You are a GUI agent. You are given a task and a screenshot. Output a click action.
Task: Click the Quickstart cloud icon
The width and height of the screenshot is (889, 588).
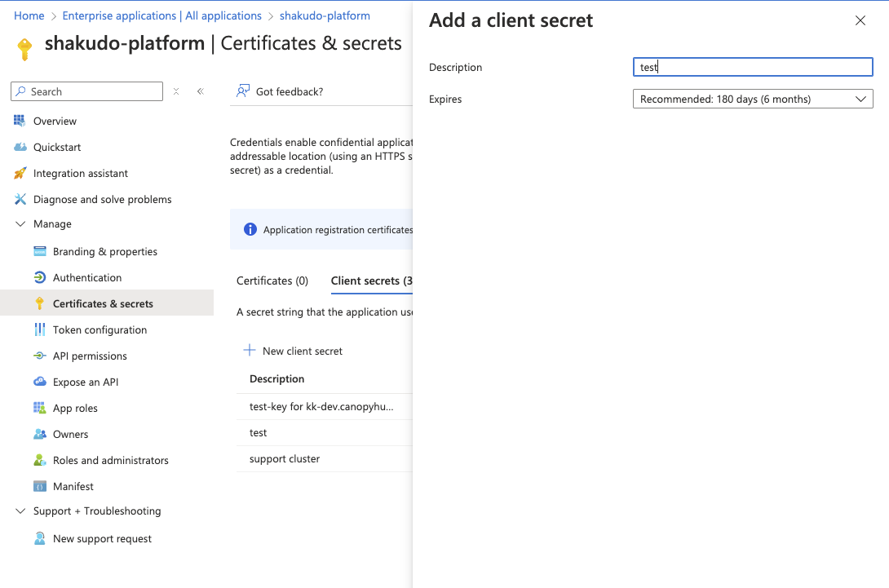pyautogui.click(x=20, y=147)
